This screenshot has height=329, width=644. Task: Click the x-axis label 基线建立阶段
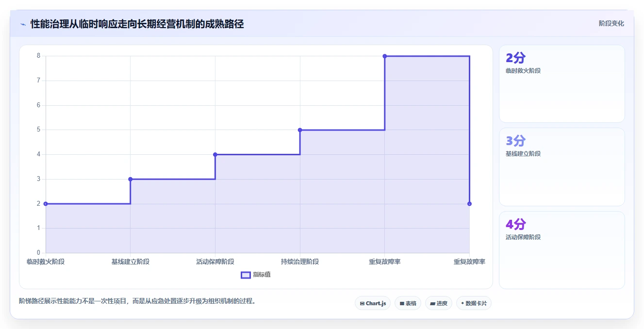pos(131,262)
